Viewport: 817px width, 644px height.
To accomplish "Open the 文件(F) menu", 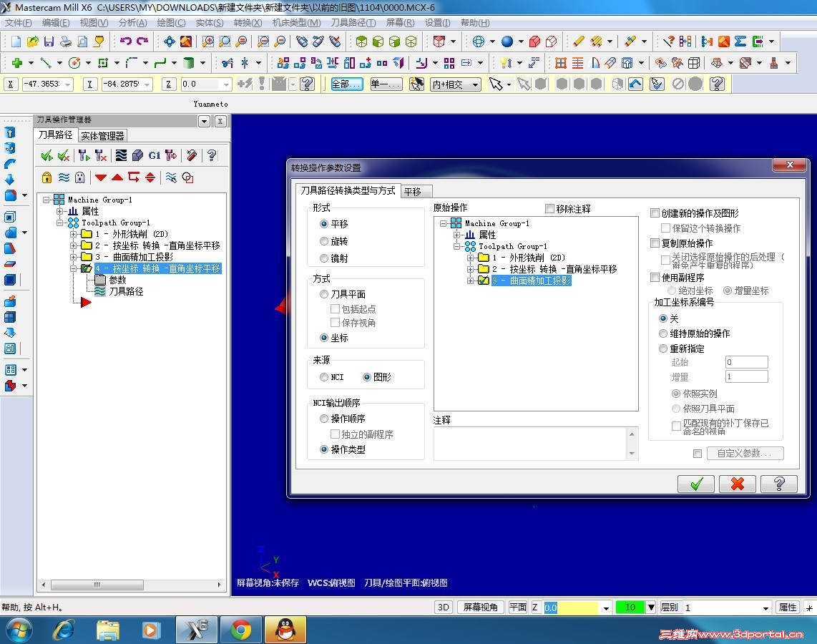I will pyautogui.click(x=18, y=23).
